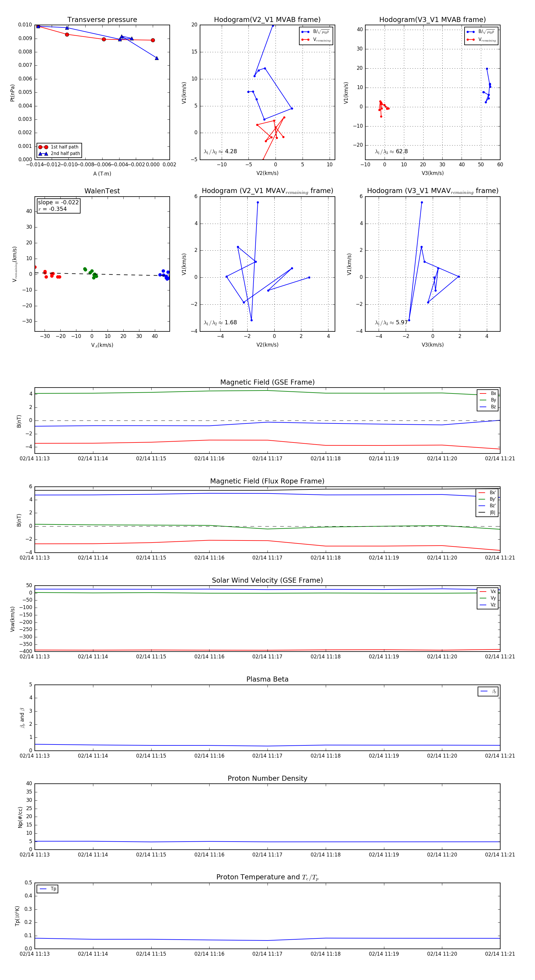The image size is (535, 980).
Task: Select "Vy" in the solar wind legend
Action: [x=488, y=598]
